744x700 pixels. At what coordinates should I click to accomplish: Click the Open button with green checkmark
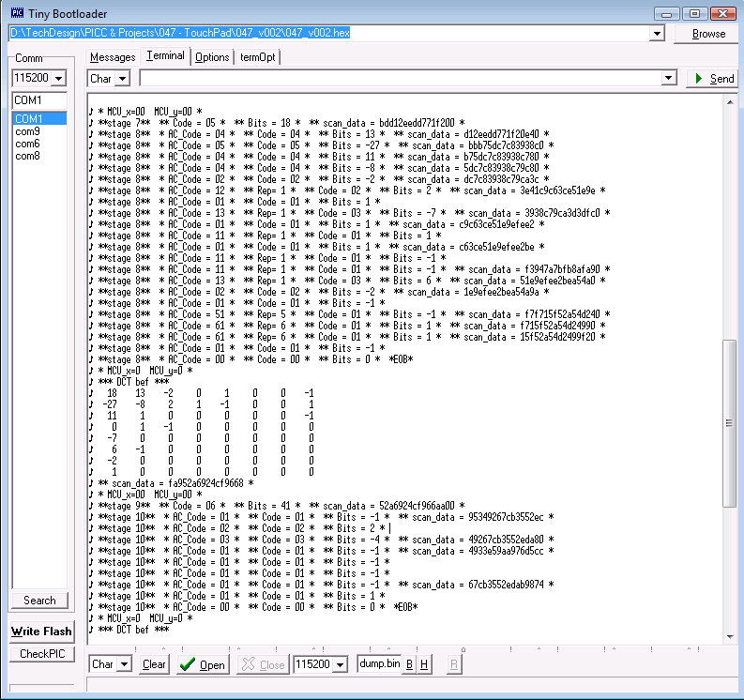coord(203,664)
